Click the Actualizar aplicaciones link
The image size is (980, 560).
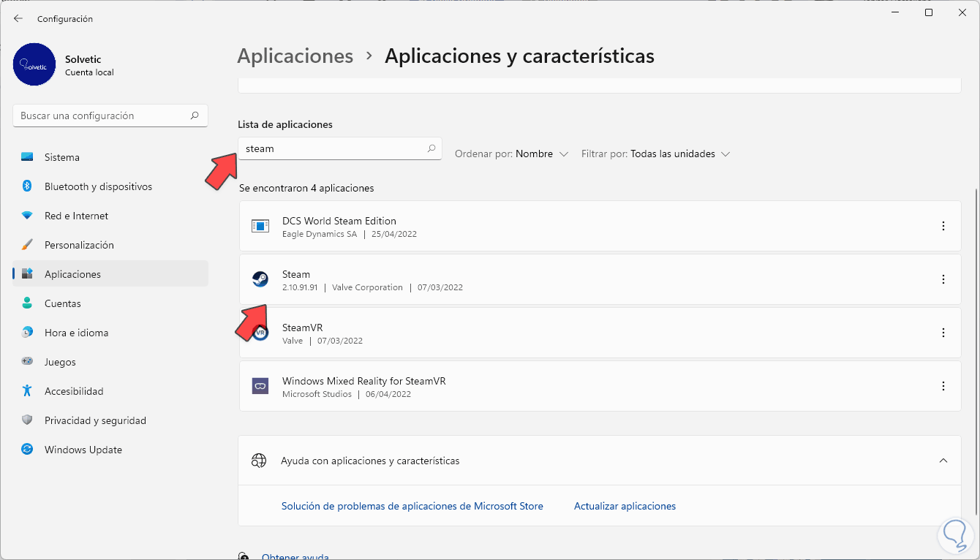[625, 506]
